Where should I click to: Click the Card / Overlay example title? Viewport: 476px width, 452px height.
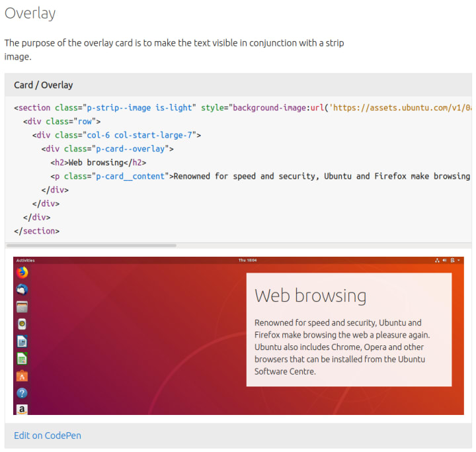[44, 85]
